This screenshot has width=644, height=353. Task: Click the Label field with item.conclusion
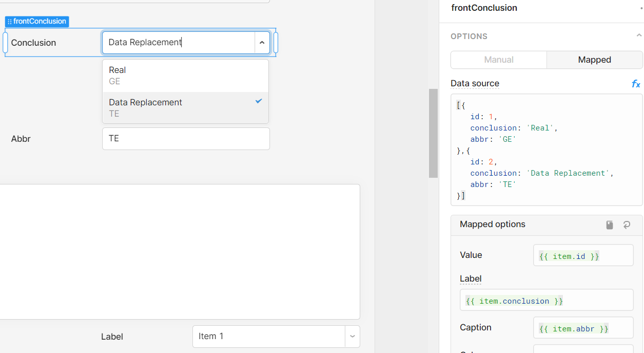coord(547,300)
